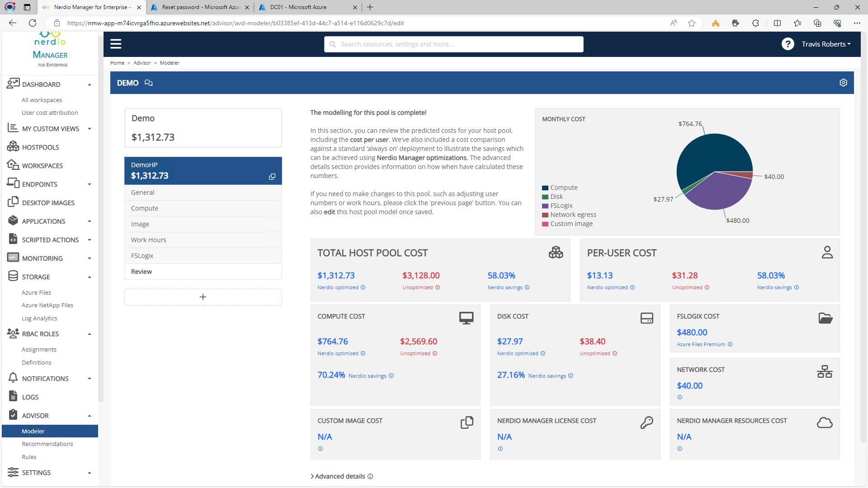Collapse the STORAGE section in sidebar
Screen dimensions: 868x488
89,277
